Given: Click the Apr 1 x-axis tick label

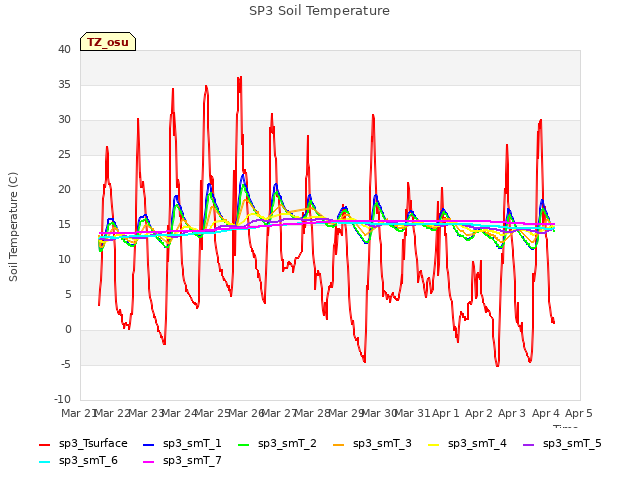Looking at the screenshot, I should click(446, 413).
